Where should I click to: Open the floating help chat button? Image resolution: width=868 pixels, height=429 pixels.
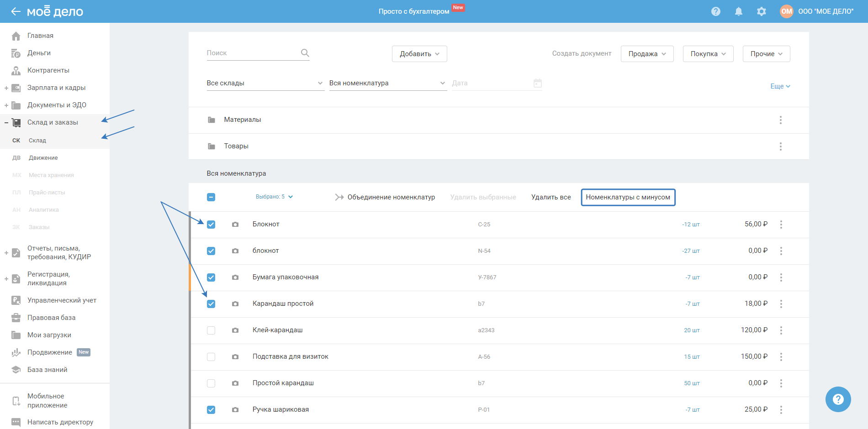(x=838, y=399)
